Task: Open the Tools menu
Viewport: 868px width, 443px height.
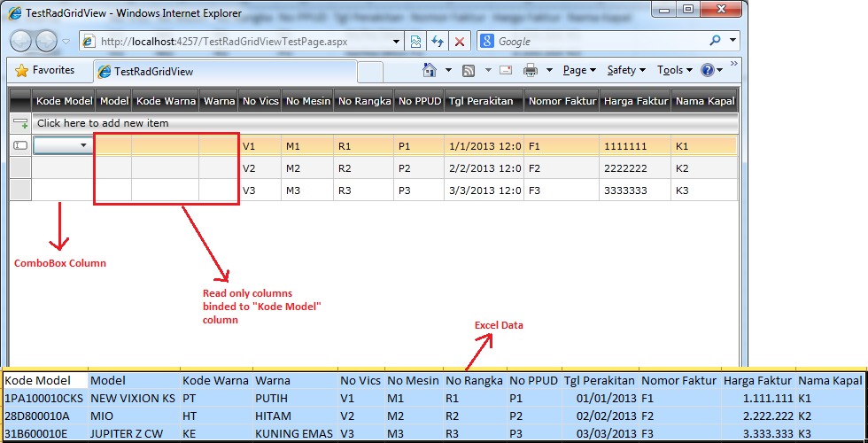Action: (675, 70)
